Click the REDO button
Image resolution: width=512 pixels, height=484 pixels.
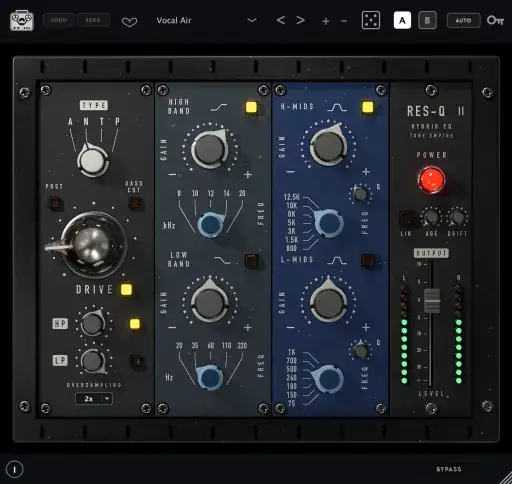pyautogui.click(x=93, y=20)
